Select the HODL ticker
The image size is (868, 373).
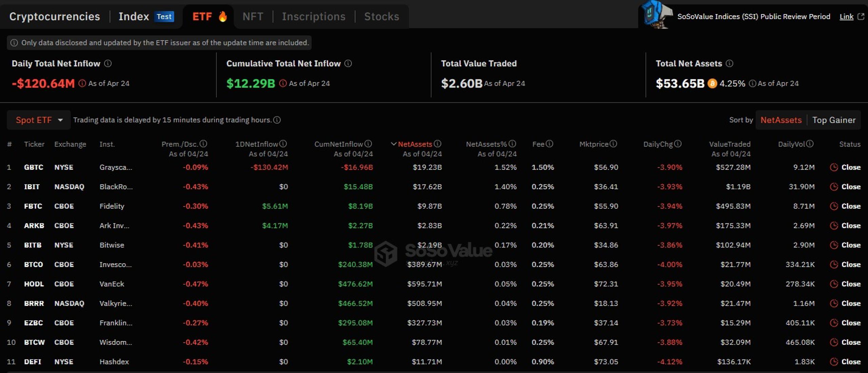34,284
